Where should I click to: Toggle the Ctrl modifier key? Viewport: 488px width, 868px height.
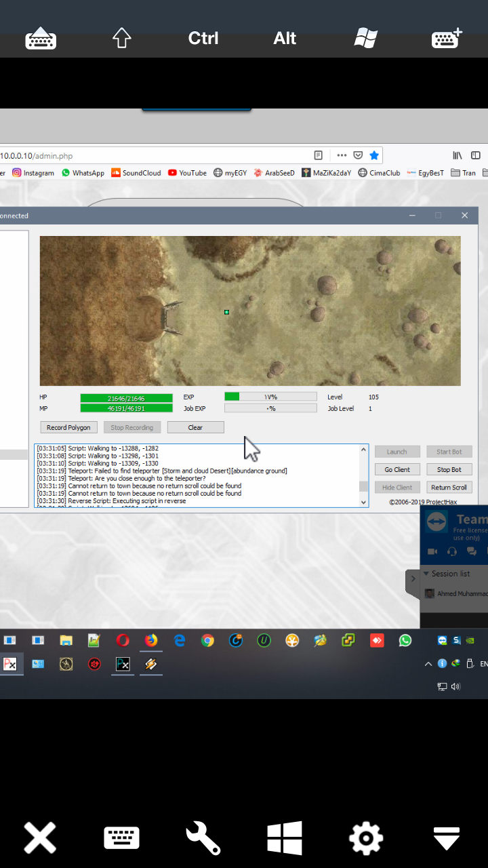pos(203,38)
